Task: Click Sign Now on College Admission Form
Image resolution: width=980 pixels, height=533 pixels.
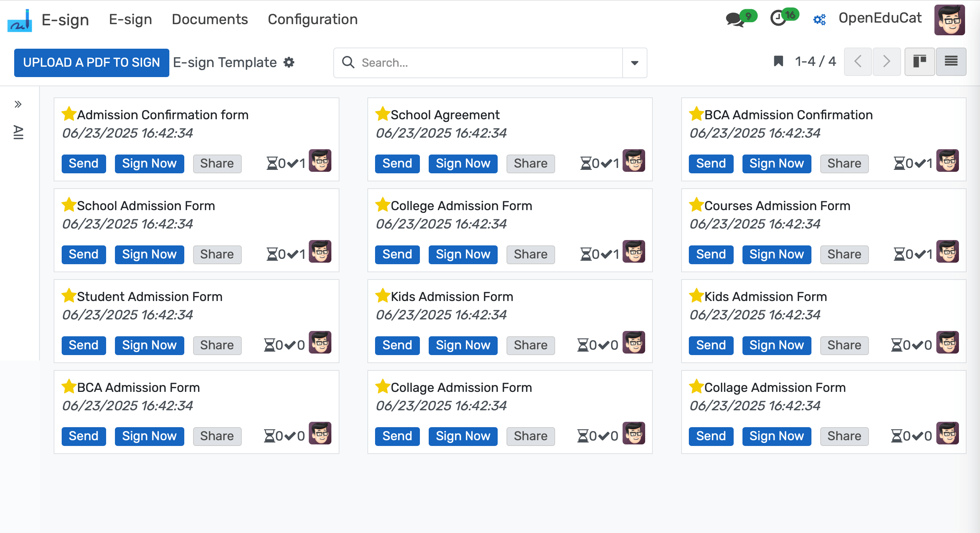Action: [463, 254]
